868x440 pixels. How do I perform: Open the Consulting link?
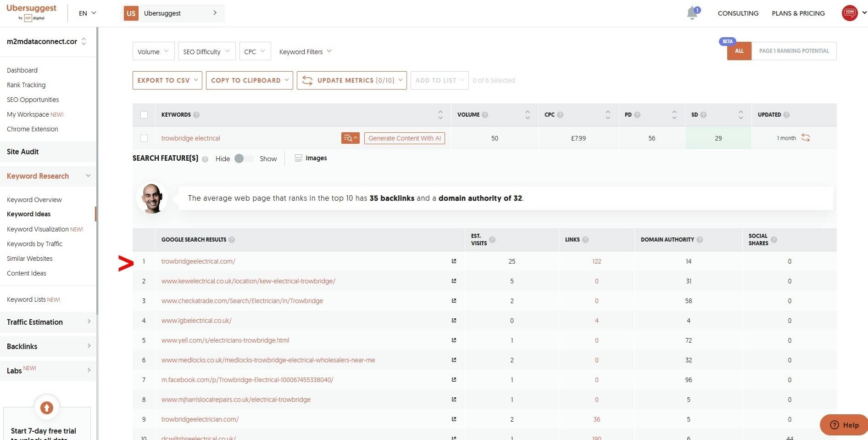[738, 13]
